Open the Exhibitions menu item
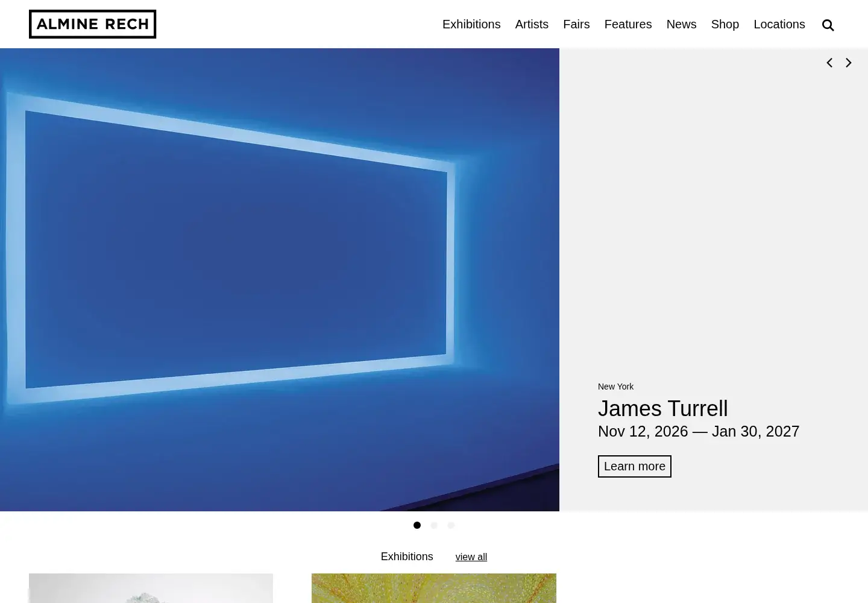Screen dimensions: 868x603 click(x=471, y=24)
